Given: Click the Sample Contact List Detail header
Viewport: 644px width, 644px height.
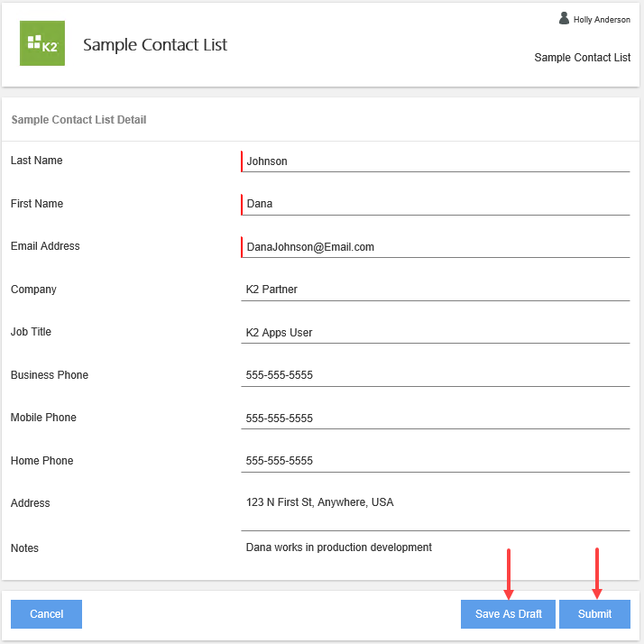Looking at the screenshot, I should [78, 120].
